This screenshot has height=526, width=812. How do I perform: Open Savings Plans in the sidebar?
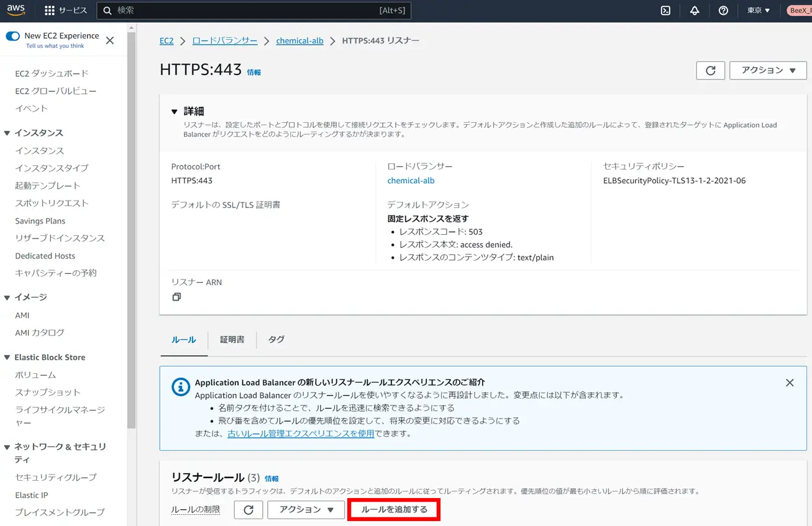tap(40, 220)
